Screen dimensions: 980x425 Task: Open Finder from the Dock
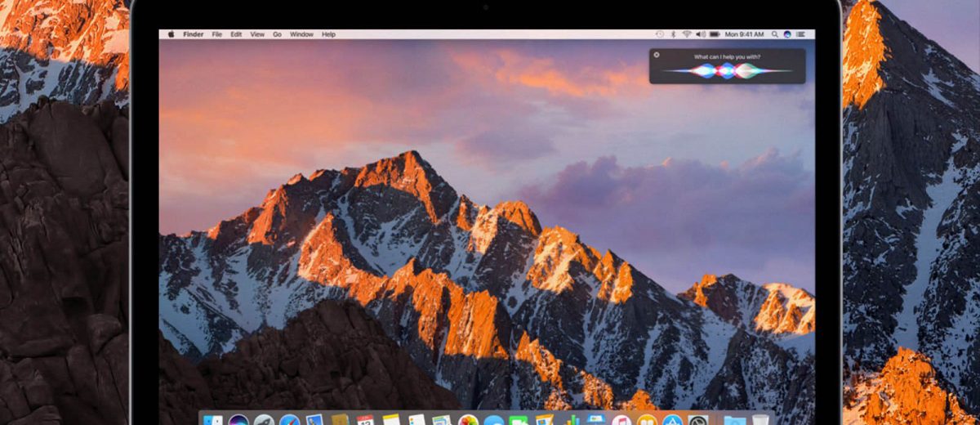coord(213,419)
